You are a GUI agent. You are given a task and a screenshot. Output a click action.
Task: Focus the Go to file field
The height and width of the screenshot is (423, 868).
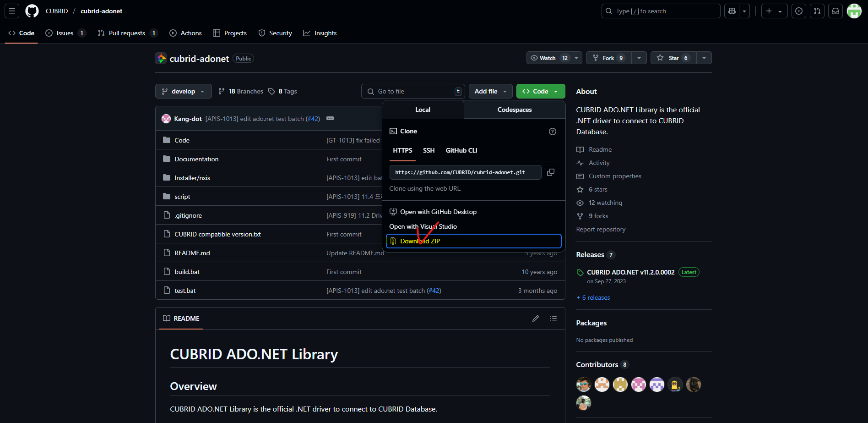(x=413, y=91)
